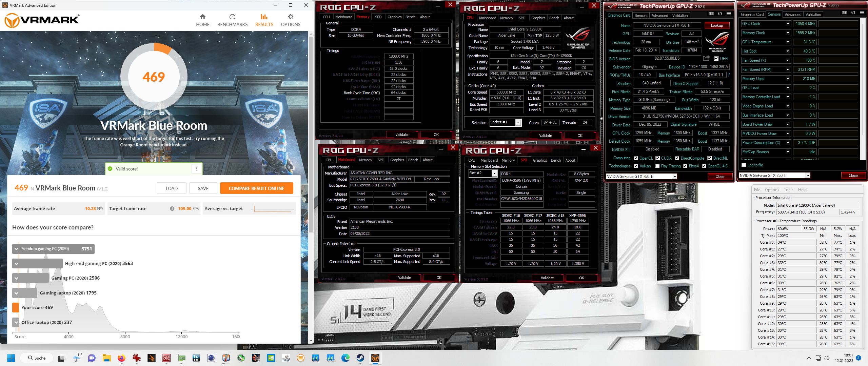Click the Lookup button in GPU-Z
This screenshot has height=366, width=868.
(717, 25)
